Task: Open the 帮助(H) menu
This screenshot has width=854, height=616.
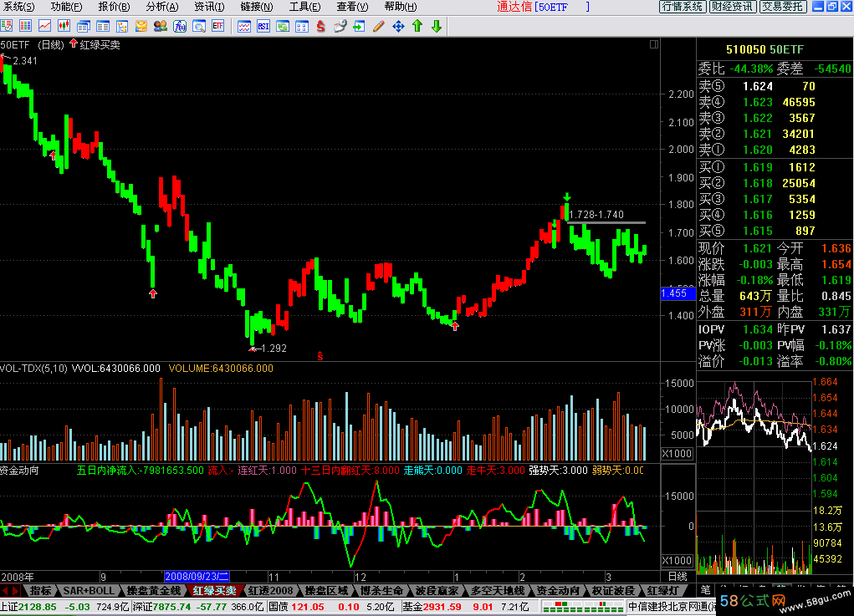Action: [401, 7]
